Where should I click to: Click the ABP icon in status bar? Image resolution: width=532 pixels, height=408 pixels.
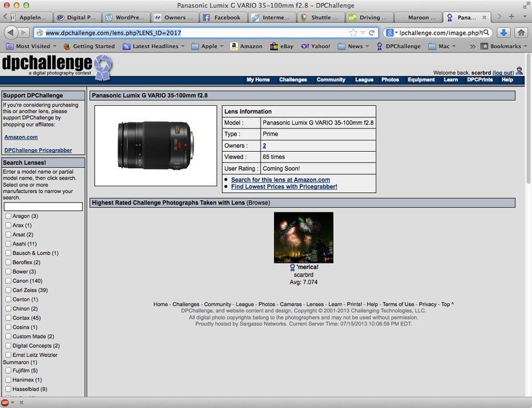click(5, 403)
